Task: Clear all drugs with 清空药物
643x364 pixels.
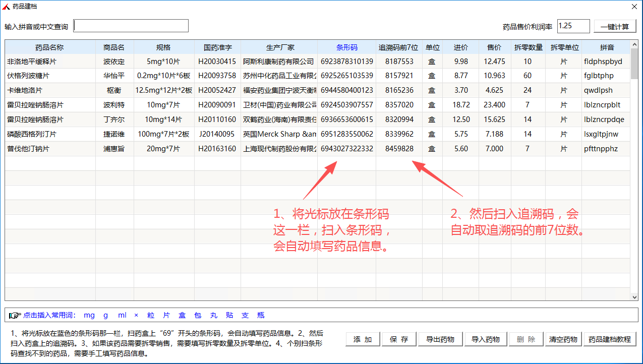Action: (x=563, y=339)
